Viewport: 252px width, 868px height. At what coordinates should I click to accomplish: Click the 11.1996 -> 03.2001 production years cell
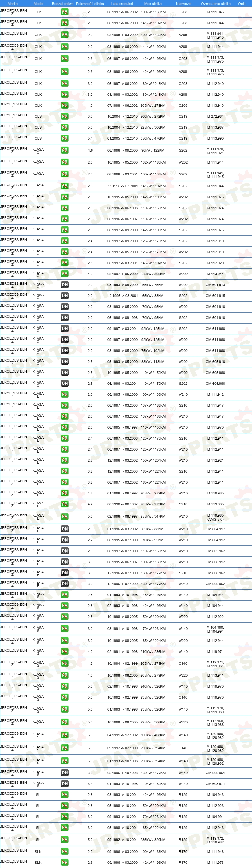[x=122, y=186]
